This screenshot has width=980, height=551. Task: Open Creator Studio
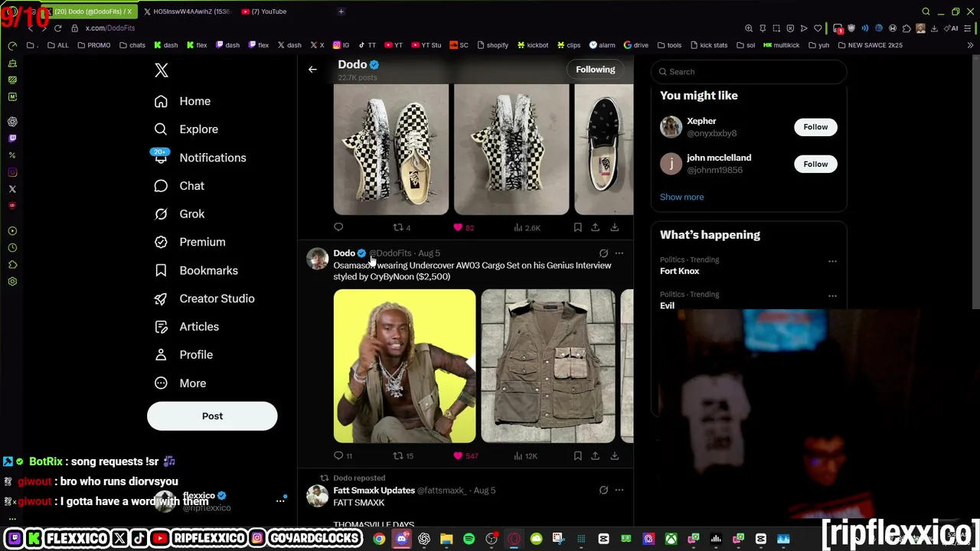click(204, 298)
